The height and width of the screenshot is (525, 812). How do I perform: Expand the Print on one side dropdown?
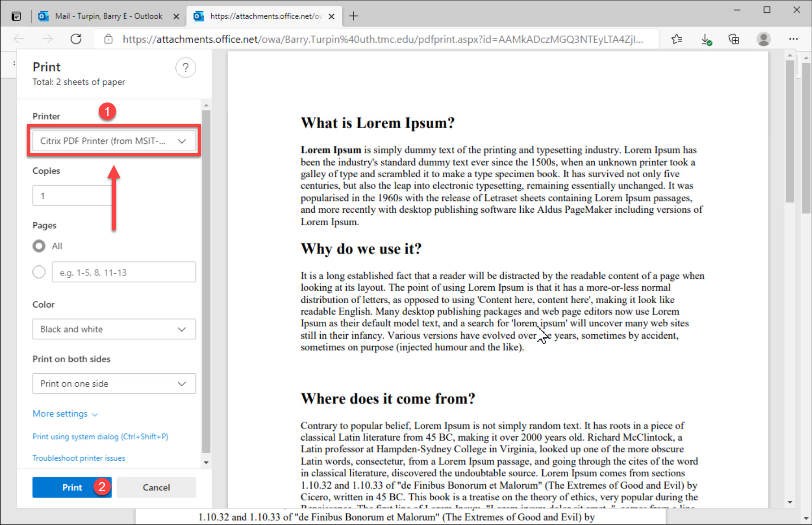[x=114, y=384]
